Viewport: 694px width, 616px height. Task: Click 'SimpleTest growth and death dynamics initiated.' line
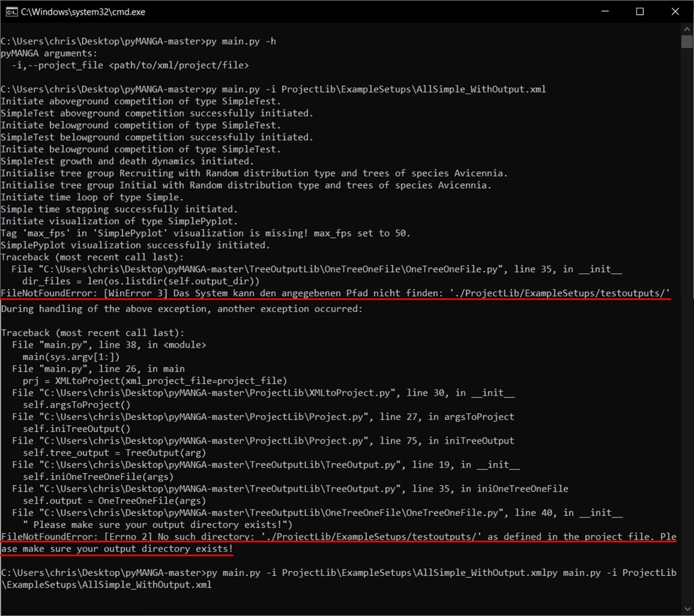pyautogui.click(x=127, y=161)
